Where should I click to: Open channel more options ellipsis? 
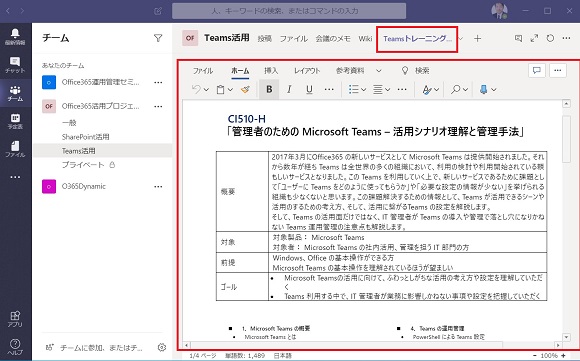tap(566, 38)
